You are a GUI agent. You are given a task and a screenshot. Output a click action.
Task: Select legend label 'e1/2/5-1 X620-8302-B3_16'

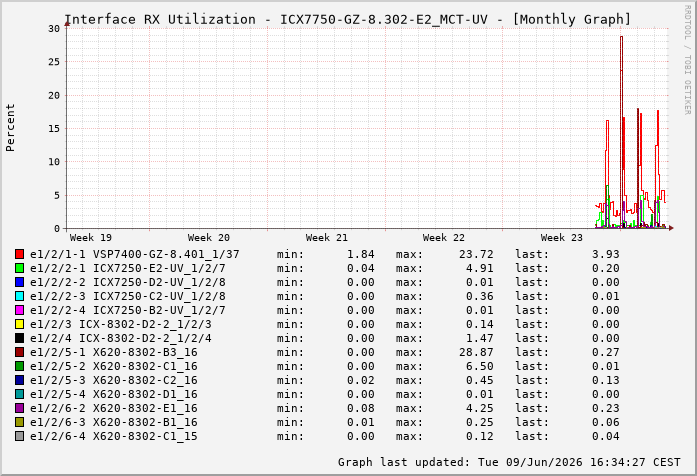[114, 352]
